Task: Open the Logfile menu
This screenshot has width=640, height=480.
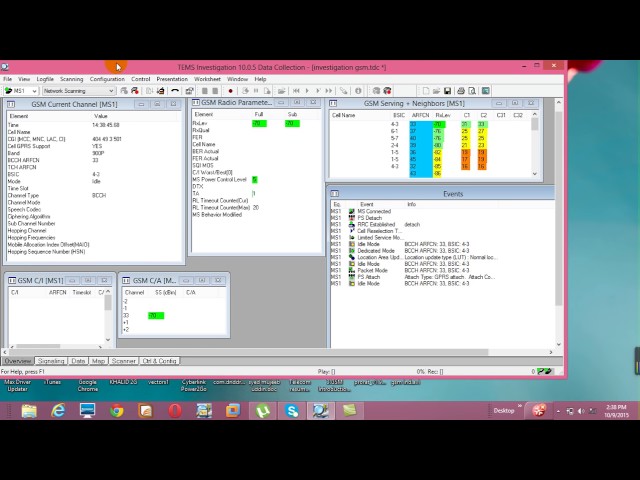Action: coord(45,79)
